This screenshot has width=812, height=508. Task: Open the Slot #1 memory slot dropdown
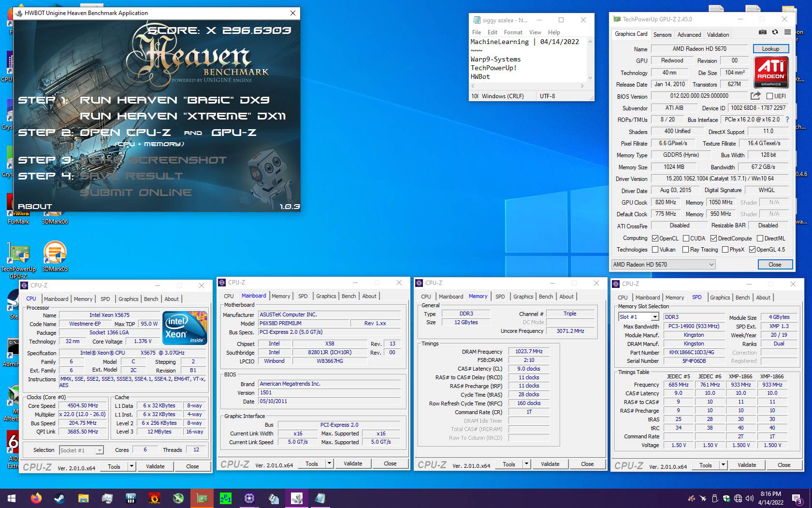point(638,317)
